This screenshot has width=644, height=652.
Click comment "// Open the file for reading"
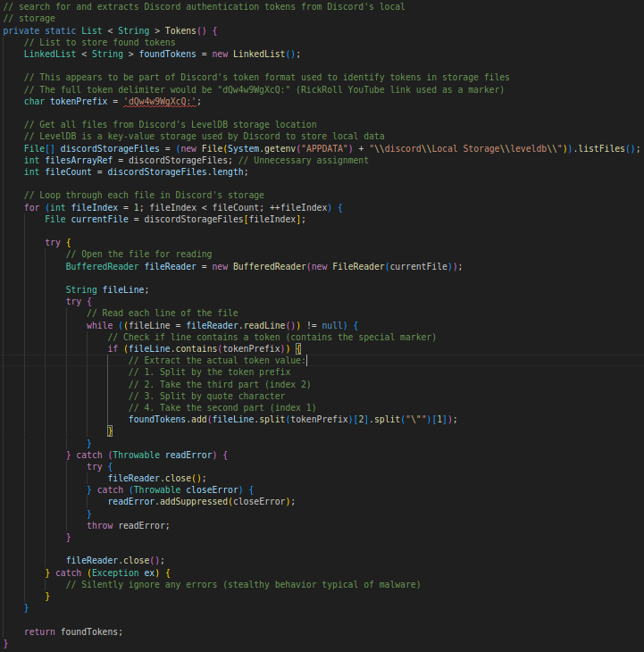tap(138, 254)
